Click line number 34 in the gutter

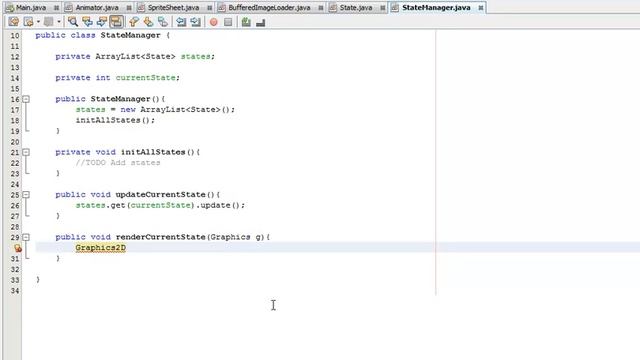tap(15, 291)
